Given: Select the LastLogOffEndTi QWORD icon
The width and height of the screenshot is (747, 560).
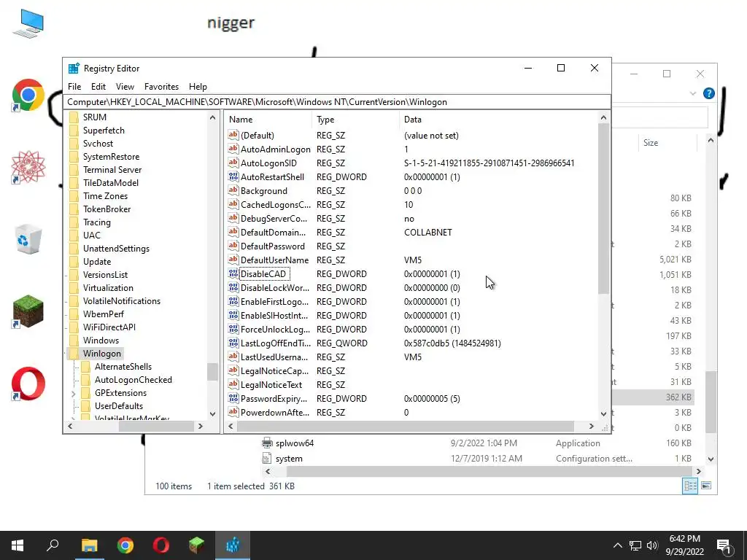Looking at the screenshot, I should pyautogui.click(x=233, y=343).
